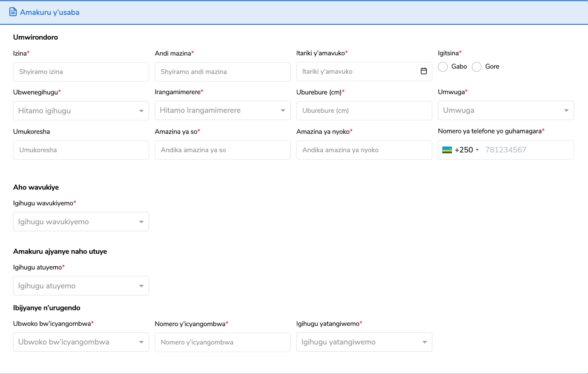
Task: Click the Ibijyanye n'urugendo section heading
Action: (47, 308)
